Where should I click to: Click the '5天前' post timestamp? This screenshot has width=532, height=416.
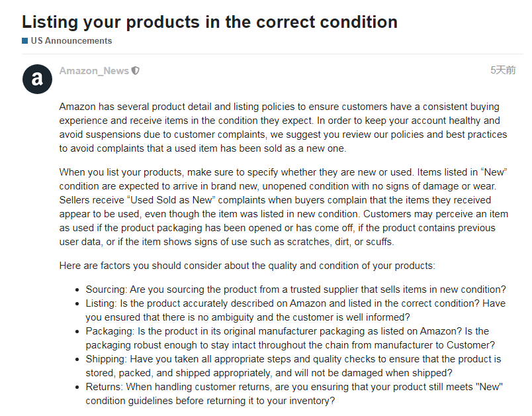coord(503,70)
